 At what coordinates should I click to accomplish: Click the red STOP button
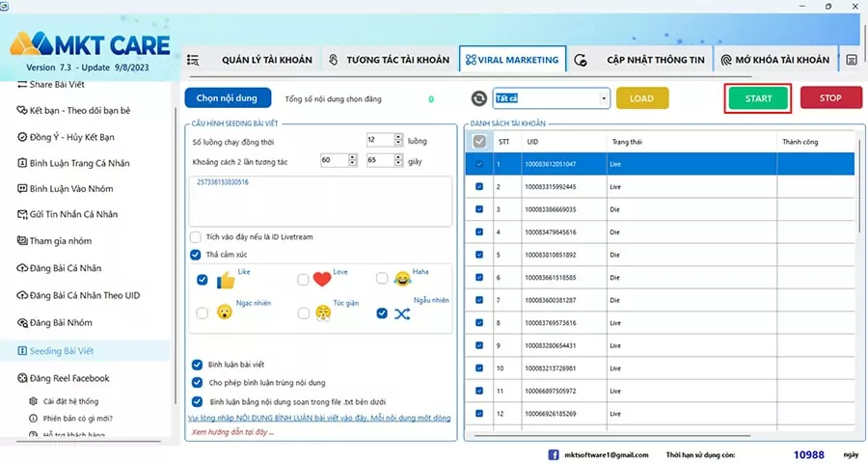pos(830,98)
